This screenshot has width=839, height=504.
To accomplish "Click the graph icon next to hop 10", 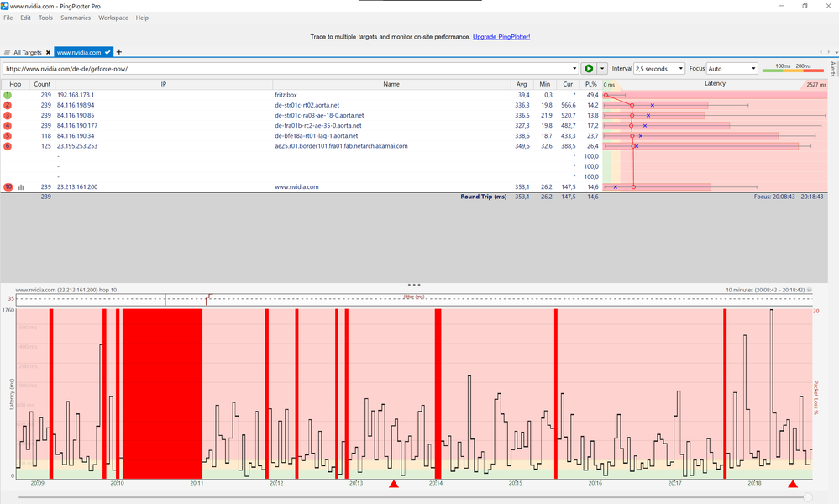I will pos(21,187).
